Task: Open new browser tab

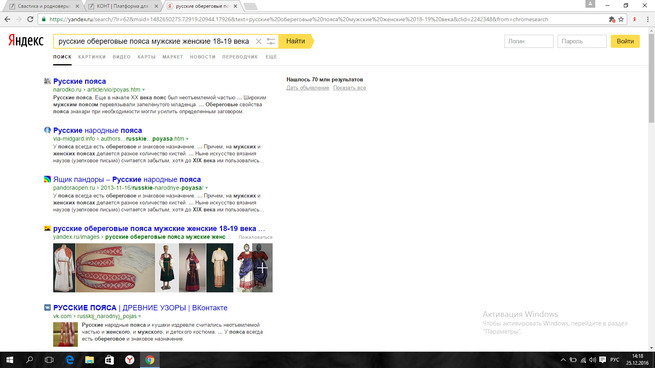Action: tap(250, 6)
